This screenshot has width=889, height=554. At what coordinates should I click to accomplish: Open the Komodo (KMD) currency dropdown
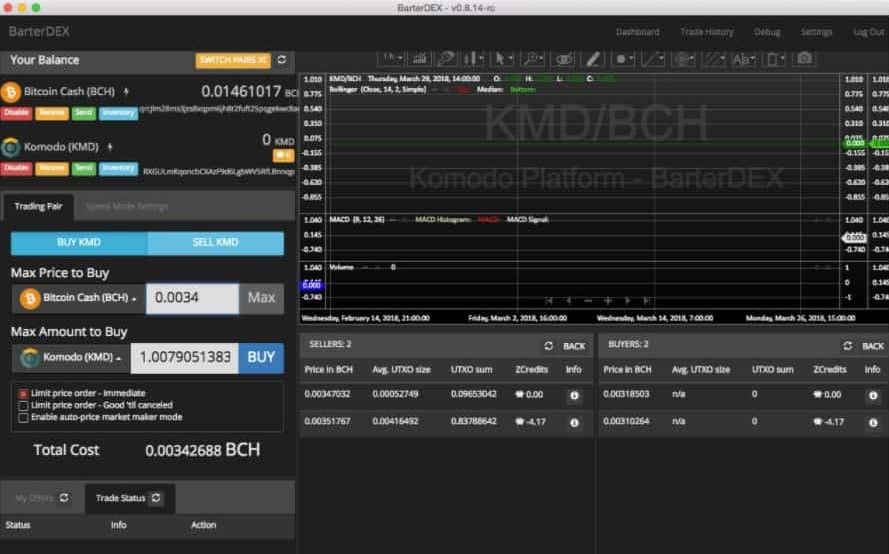[71, 358]
